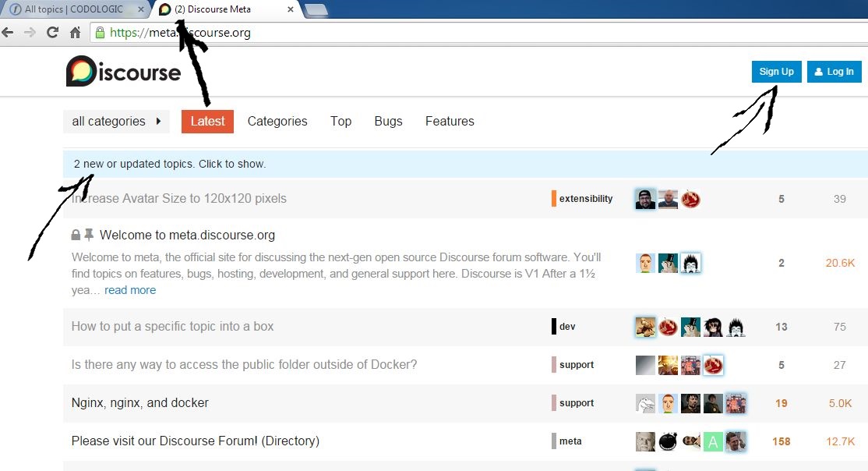Click the 20.6K views count

click(840, 264)
